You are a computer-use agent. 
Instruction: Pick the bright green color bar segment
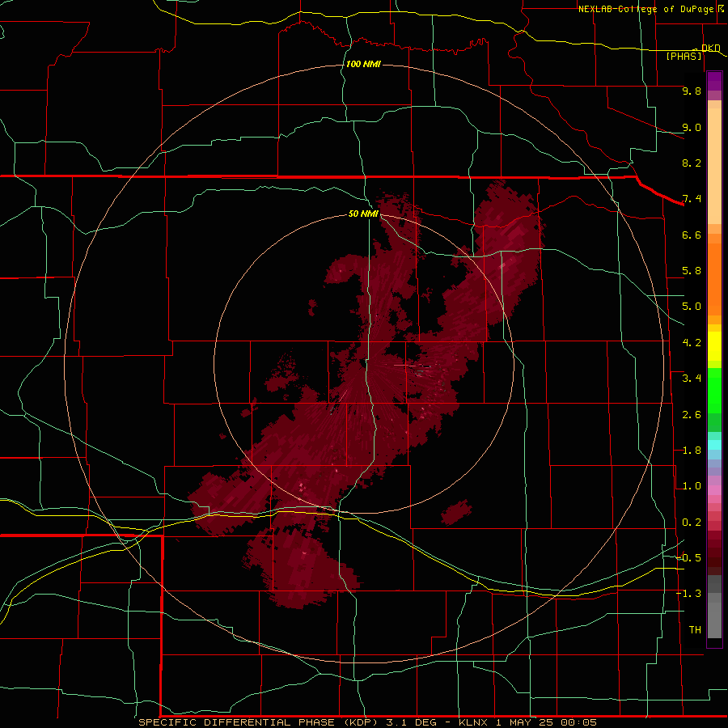pyautogui.click(x=714, y=391)
